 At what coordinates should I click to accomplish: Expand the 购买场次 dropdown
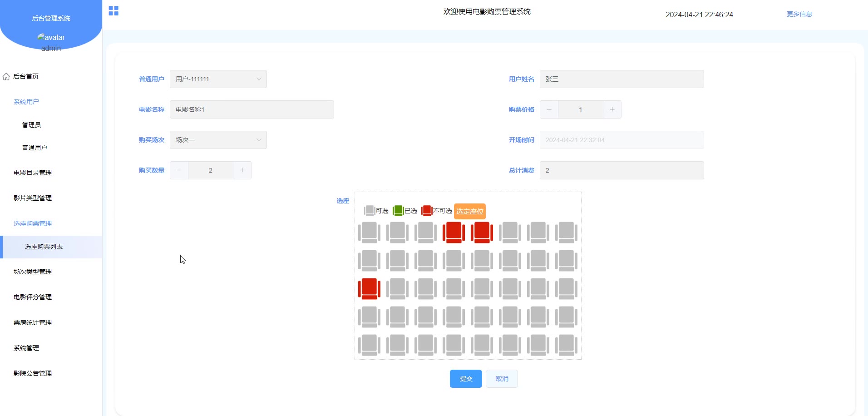[x=218, y=140]
